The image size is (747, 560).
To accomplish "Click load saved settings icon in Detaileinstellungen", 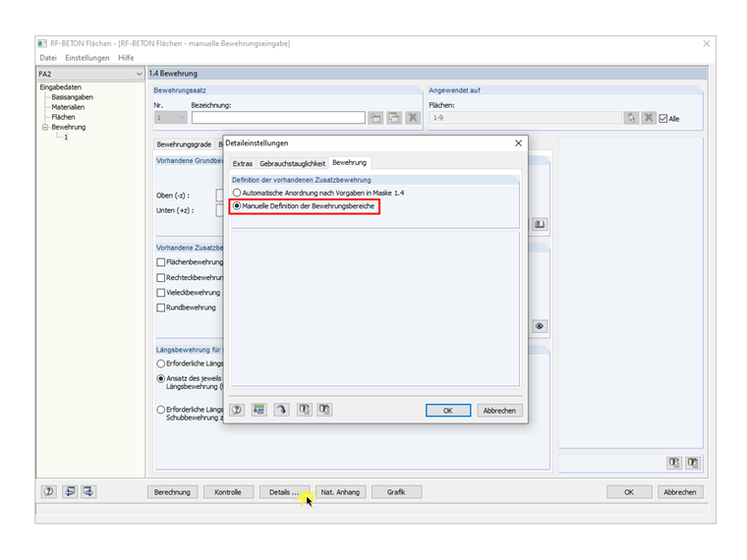I will [304, 410].
